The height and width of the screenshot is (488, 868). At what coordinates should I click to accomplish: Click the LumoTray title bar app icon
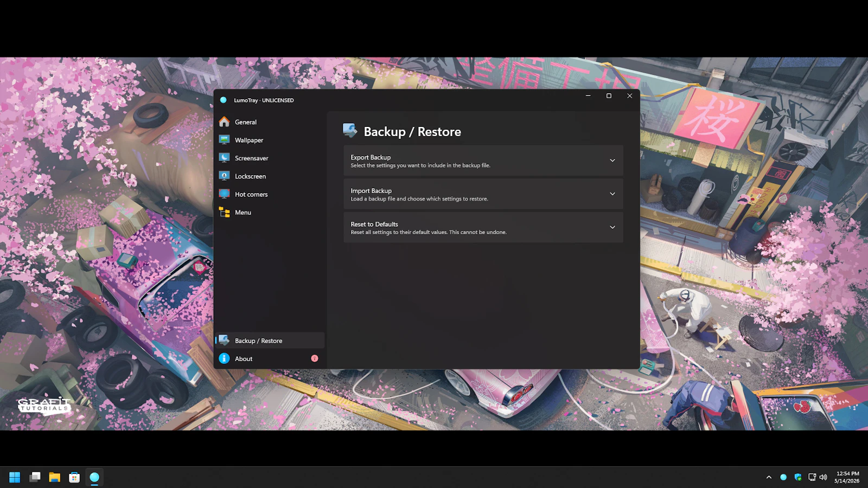click(223, 100)
